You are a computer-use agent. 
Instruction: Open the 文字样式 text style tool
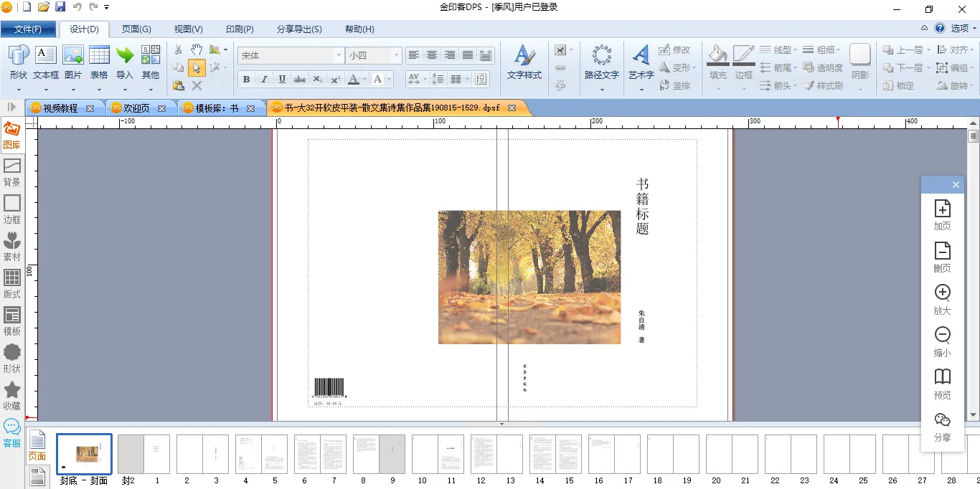[524, 62]
